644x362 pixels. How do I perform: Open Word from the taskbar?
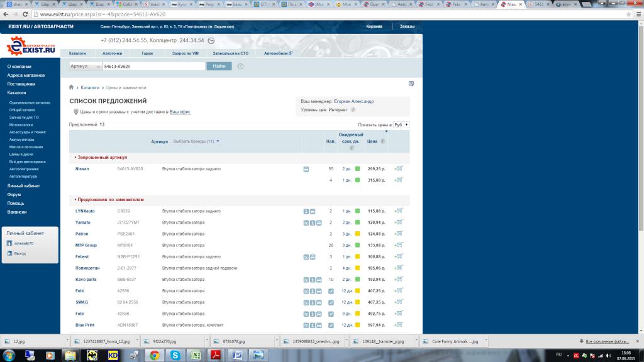(x=238, y=355)
